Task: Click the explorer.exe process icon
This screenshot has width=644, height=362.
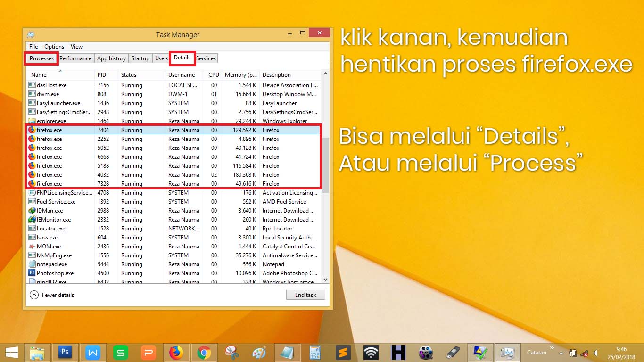Action: pyautogui.click(x=32, y=121)
